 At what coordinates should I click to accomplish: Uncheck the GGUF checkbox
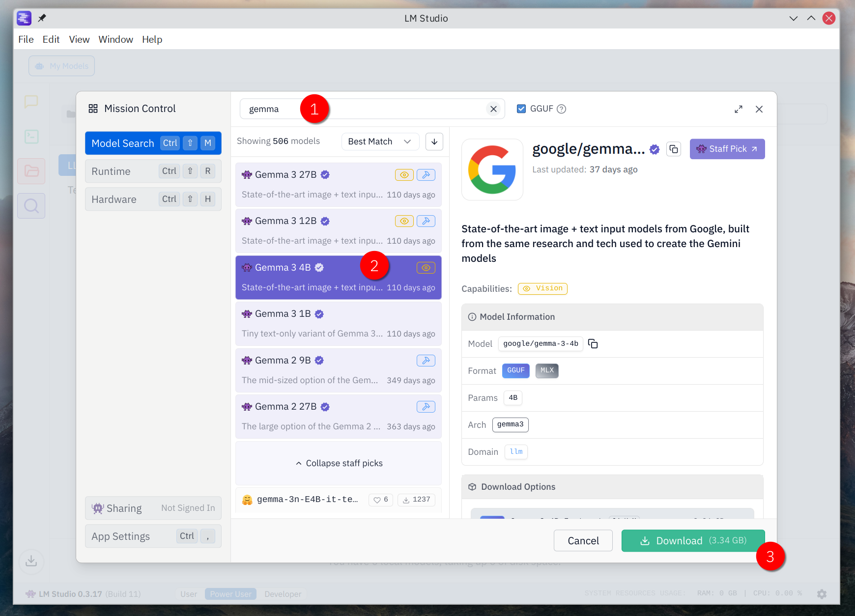521,109
